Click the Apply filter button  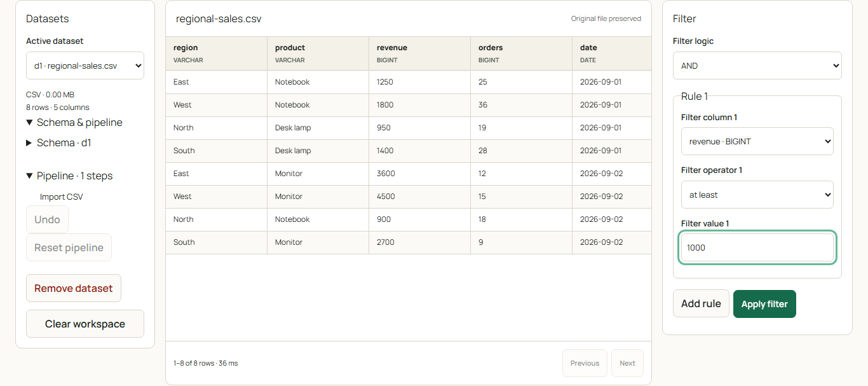764,304
